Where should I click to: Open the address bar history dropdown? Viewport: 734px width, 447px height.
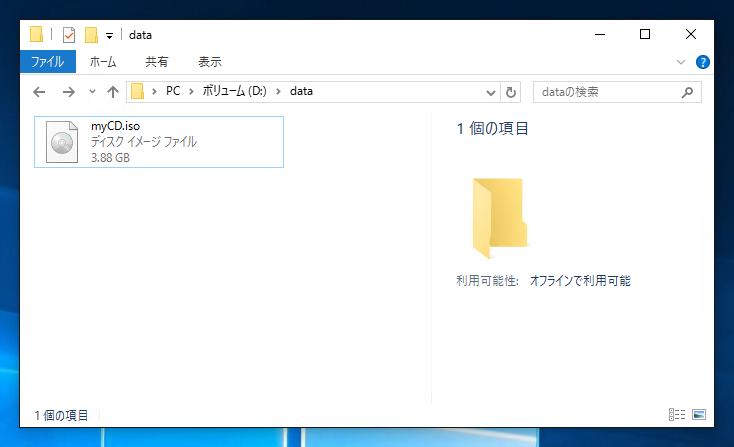(491, 92)
